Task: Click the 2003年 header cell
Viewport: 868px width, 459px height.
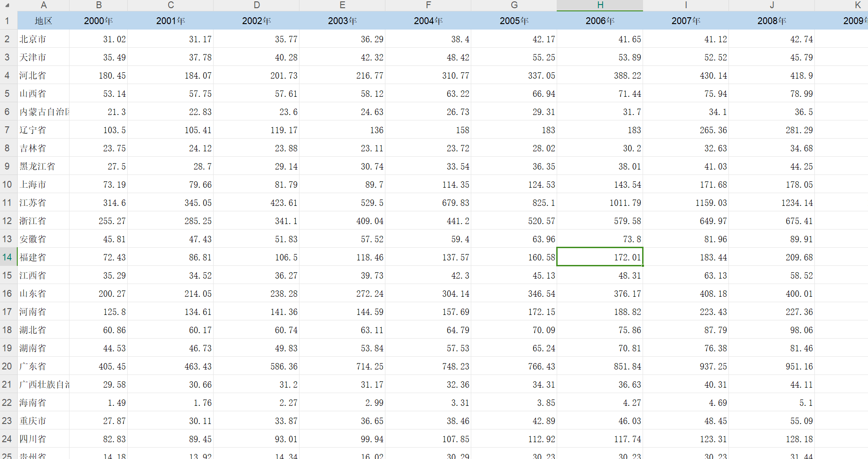Action: click(x=343, y=21)
